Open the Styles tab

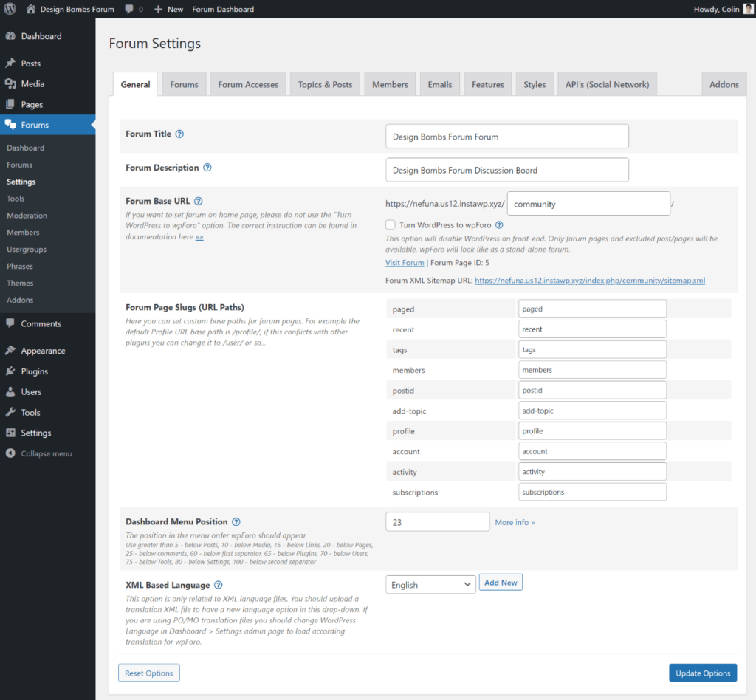[x=535, y=84]
